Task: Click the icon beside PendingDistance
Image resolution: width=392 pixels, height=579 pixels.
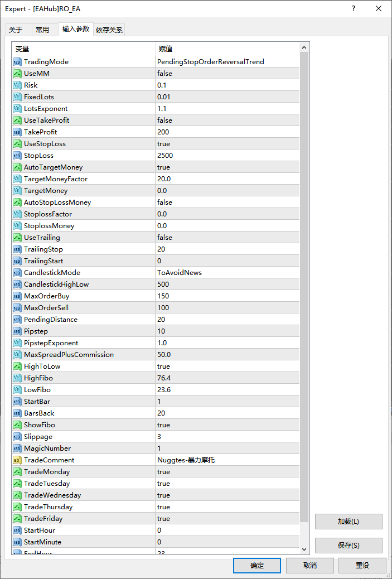Action: [x=17, y=320]
